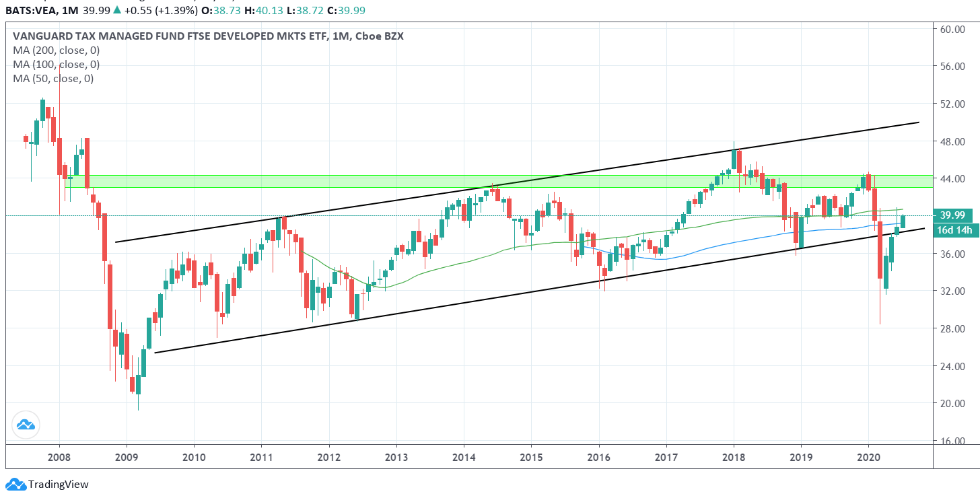Click the 60.00 price axis label
This screenshot has width=980, height=500.
(x=954, y=29)
